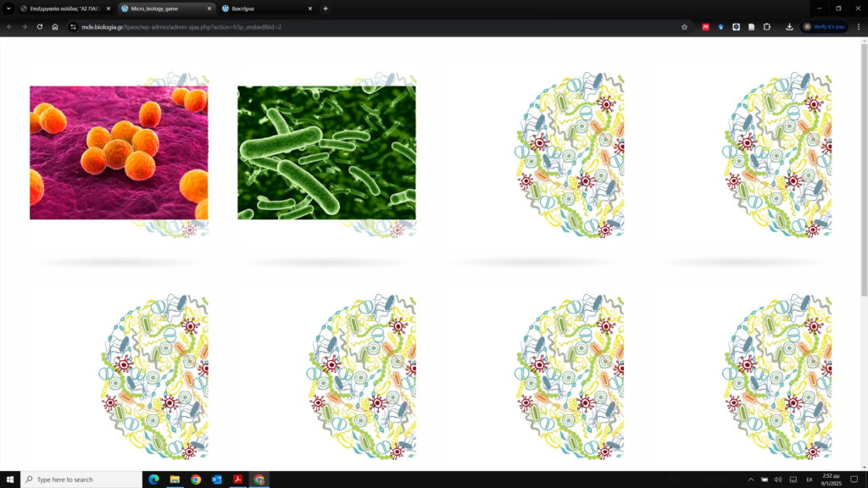Reload the current page
Image resolution: width=868 pixels, height=488 pixels.
tap(40, 26)
